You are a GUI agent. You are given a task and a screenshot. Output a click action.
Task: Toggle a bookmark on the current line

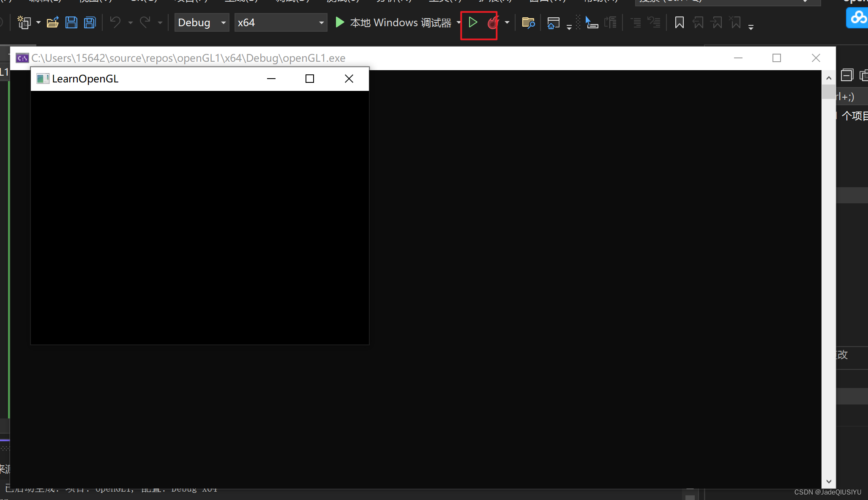[679, 22]
